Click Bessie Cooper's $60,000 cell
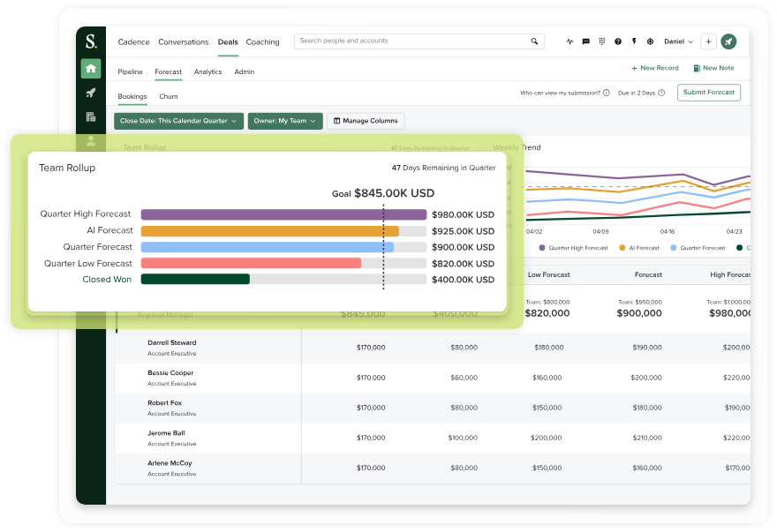 tap(464, 378)
